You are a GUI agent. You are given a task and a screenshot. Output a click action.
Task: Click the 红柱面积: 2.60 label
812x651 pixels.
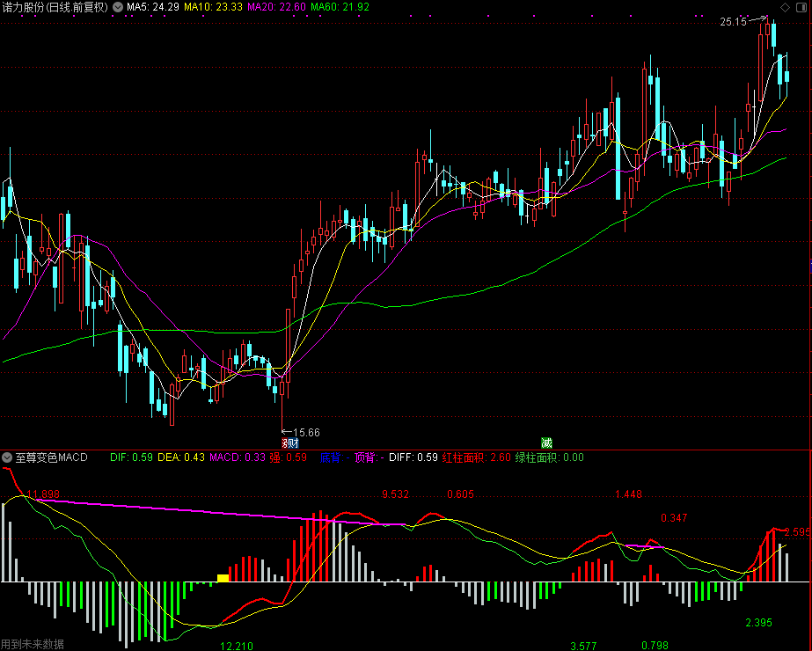(x=477, y=457)
